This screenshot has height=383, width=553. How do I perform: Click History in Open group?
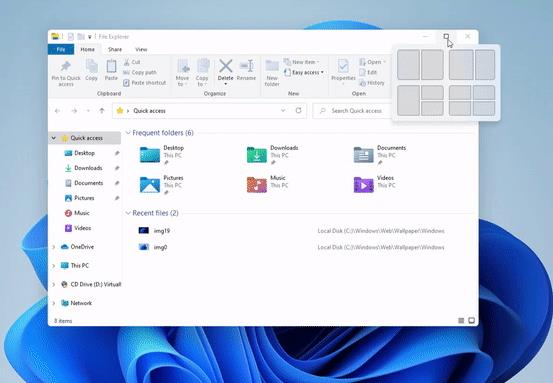[372, 83]
